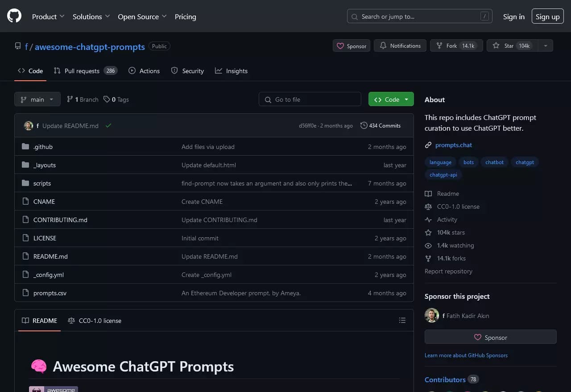Open the prompts.chat website link
Image resolution: width=571 pixels, height=392 pixels.
click(454, 145)
